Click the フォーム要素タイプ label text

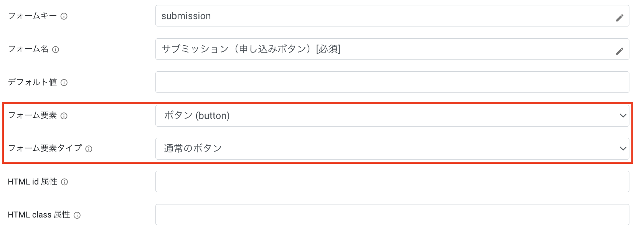click(x=45, y=148)
